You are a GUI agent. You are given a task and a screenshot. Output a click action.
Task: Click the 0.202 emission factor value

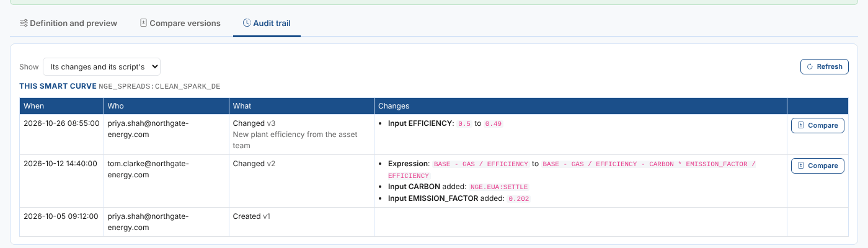pos(519,198)
